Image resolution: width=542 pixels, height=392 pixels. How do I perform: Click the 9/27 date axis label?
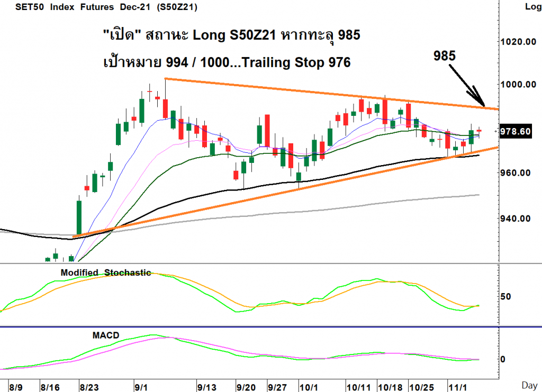tap(277, 387)
